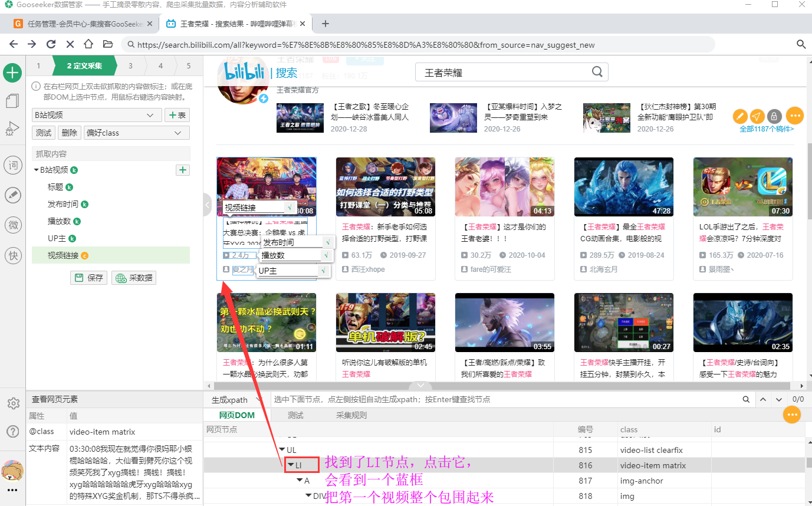
Task: Go forward with browser forward arrow
Action: [x=32, y=44]
